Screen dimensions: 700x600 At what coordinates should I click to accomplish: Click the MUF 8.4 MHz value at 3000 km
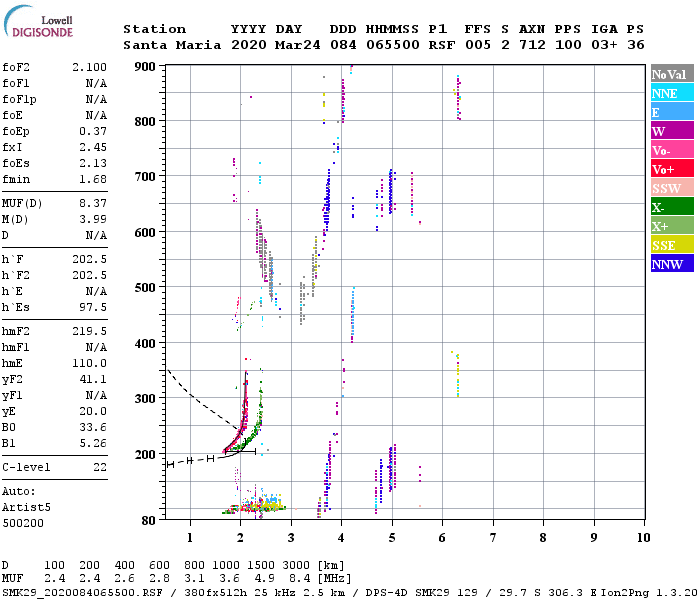click(300, 579)
